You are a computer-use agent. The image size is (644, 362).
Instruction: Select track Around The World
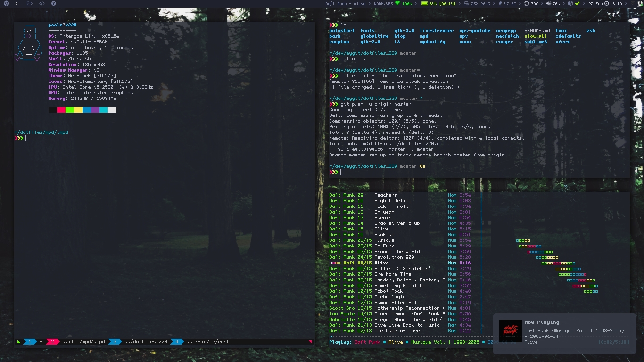[400, 252]
